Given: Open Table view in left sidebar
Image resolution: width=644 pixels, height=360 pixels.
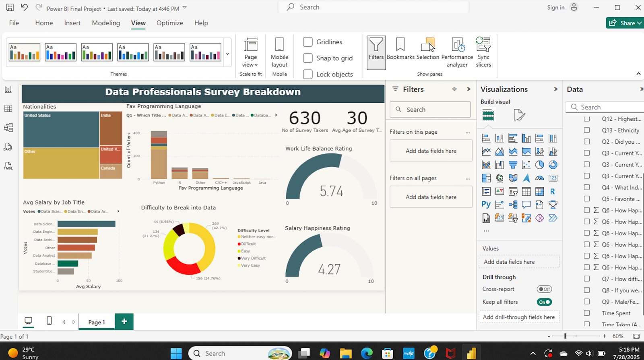Looking at the screenshot, I should [8, 108].
